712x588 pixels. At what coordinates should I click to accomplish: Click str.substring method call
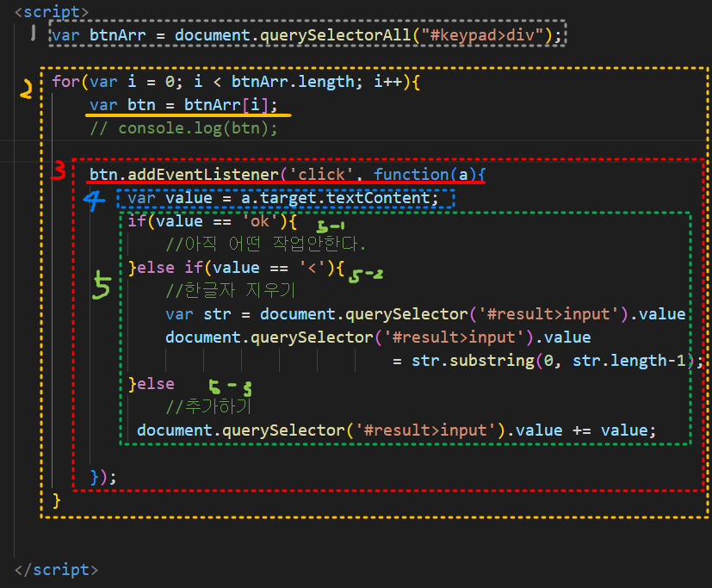coord(473,361)
